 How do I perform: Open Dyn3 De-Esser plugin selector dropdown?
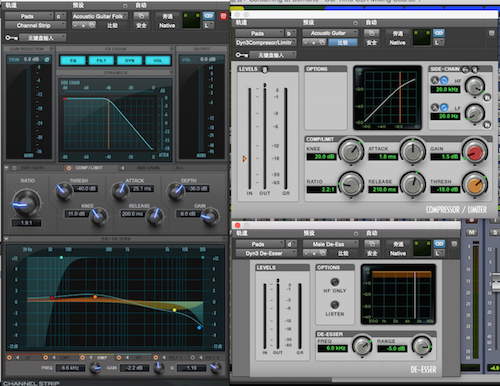click(266, 253)
